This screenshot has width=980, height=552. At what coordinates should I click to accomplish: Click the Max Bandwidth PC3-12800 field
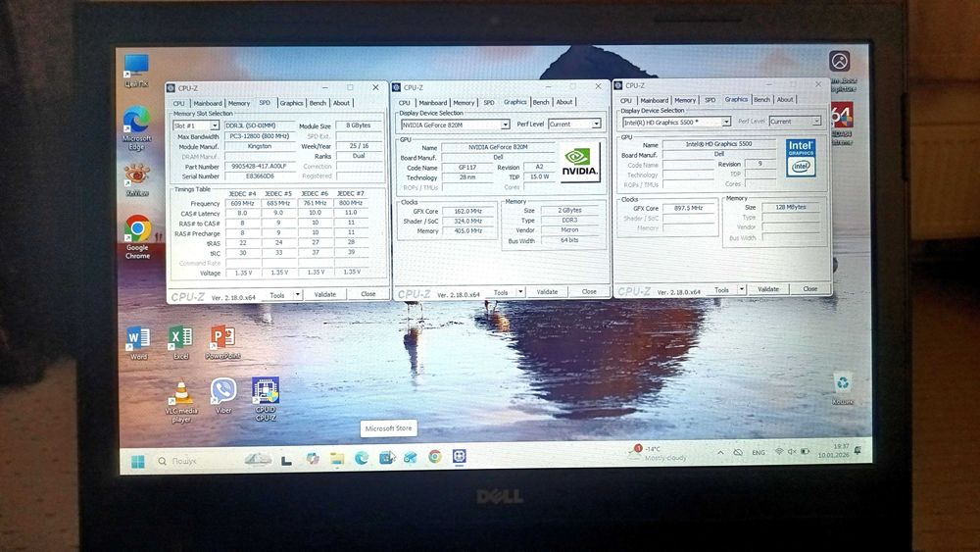pos(260,135)
